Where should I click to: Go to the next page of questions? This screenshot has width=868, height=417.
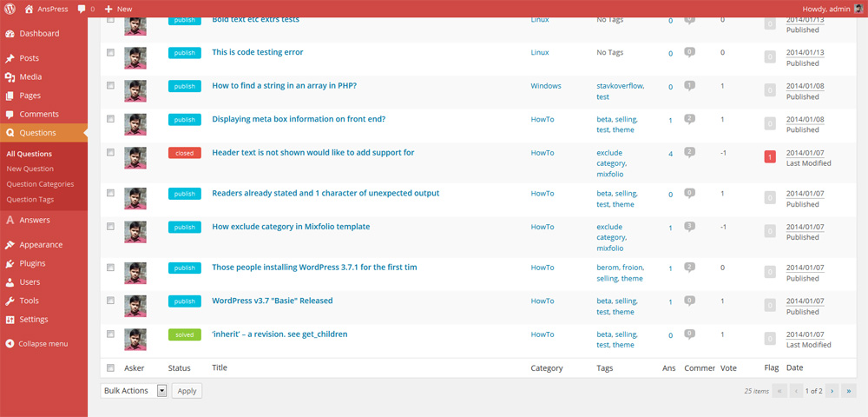(832, 391)
